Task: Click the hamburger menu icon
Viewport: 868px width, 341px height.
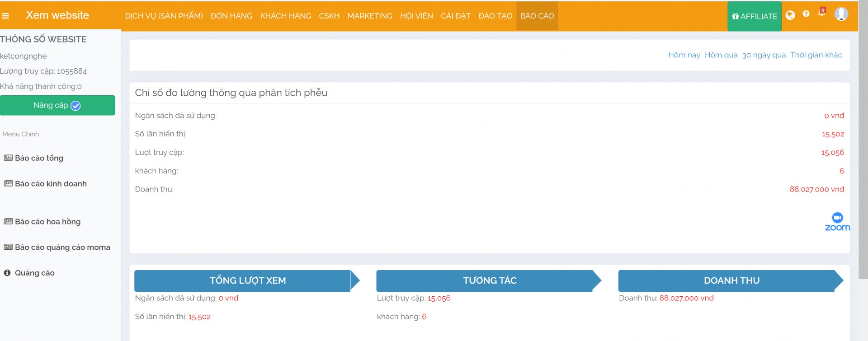Action: [x=5, y=16]
